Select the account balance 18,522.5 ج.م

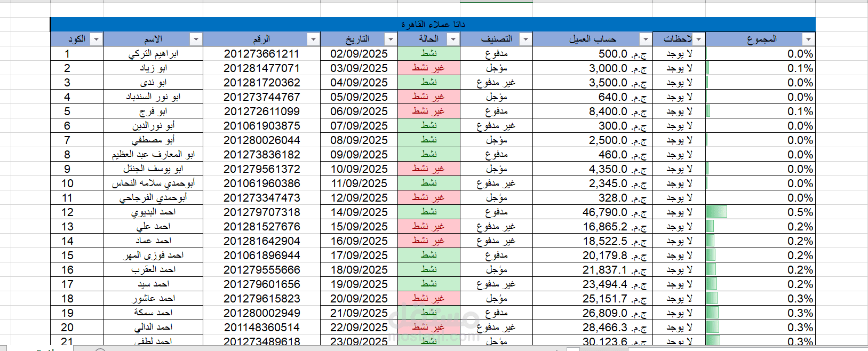593,241
